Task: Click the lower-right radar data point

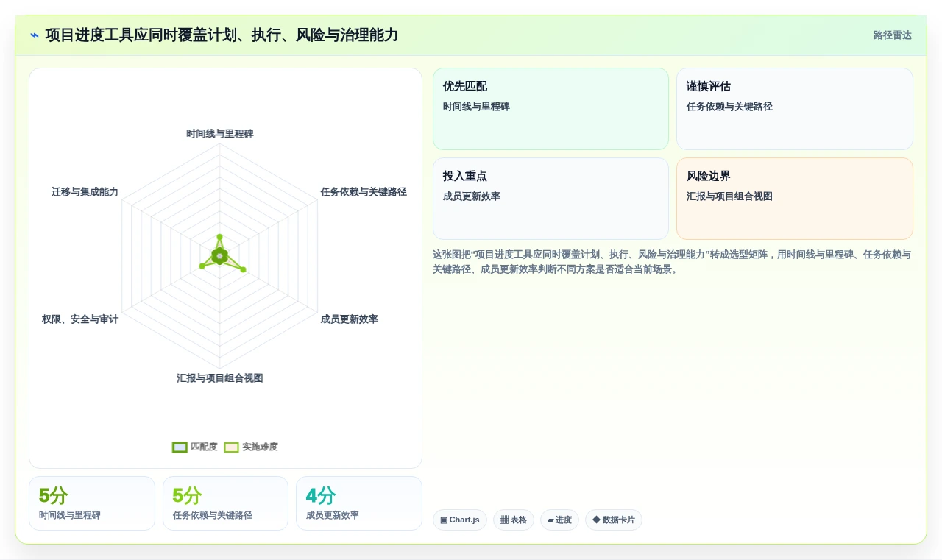Action: click(243, 269)
